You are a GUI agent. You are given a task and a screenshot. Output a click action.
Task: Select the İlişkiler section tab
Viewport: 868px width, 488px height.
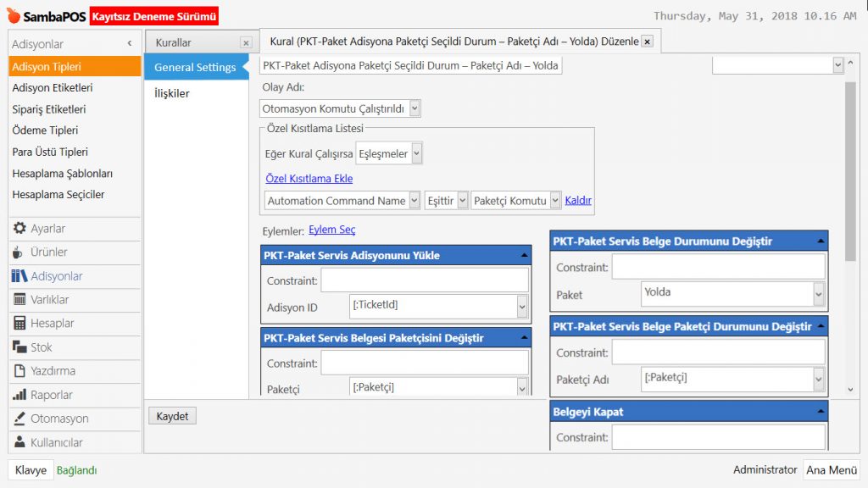[172, 93]
